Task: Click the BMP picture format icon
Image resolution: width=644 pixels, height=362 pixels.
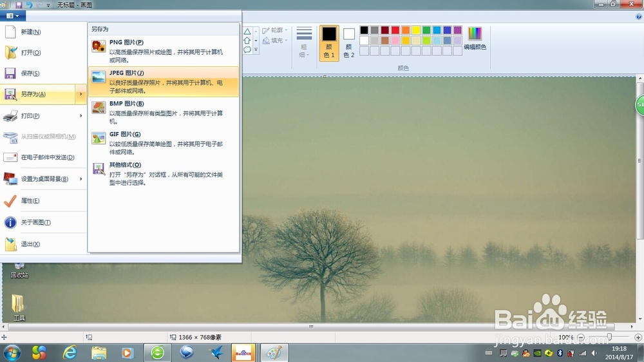Action: tap(99, 108)
